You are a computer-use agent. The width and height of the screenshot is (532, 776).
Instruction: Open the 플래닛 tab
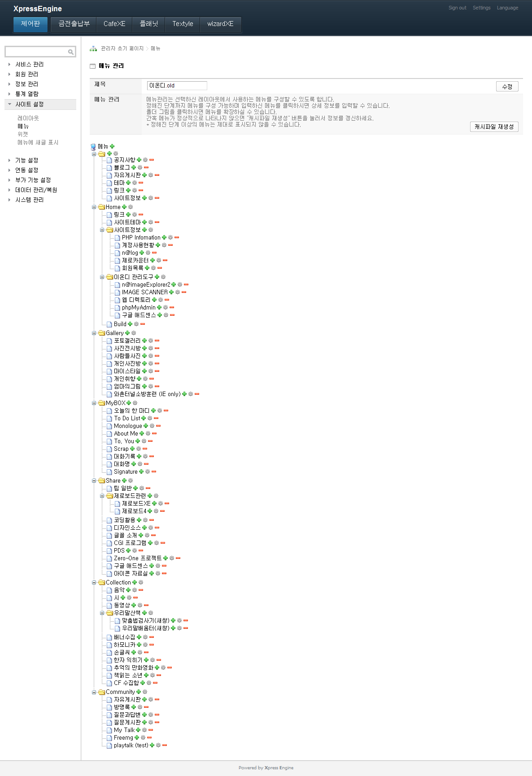[x=149, y=24]
